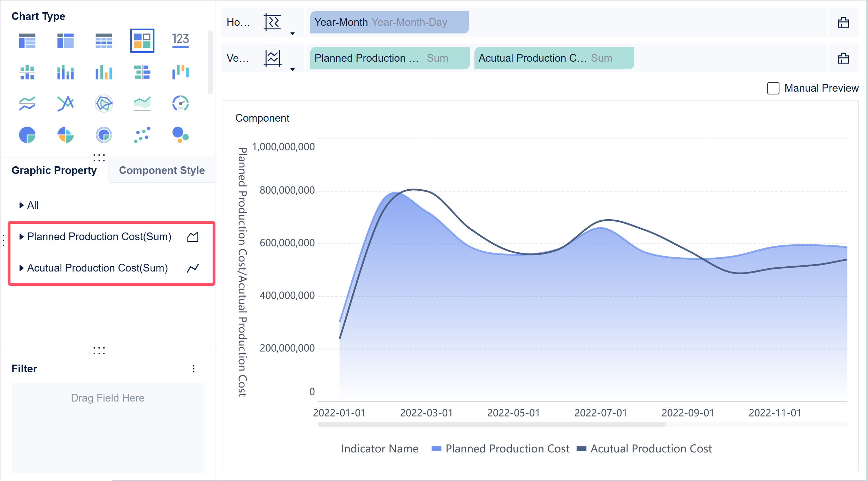
Task: Select the 123 KPI indicator chart type
Action: 181,41
